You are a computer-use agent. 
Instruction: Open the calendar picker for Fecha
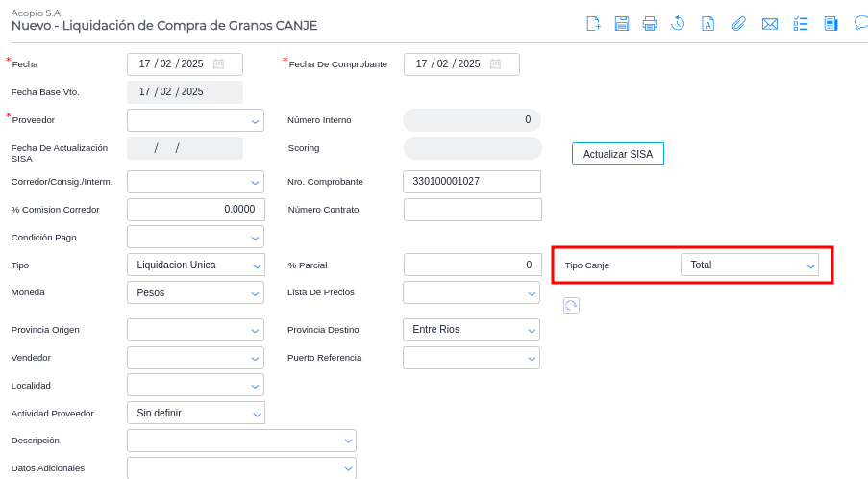coord(218,64)
